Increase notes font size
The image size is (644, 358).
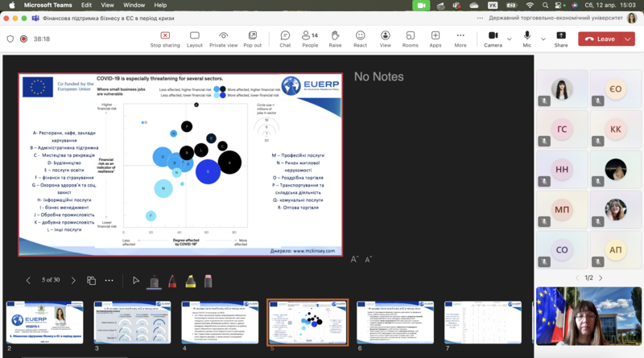click(x=355, y=259)
